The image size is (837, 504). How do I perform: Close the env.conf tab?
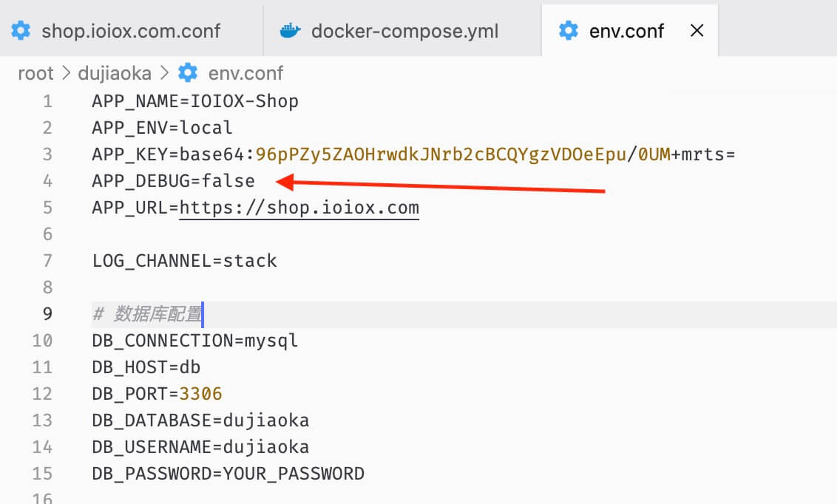pyautogui.click(x=696, y=30)
